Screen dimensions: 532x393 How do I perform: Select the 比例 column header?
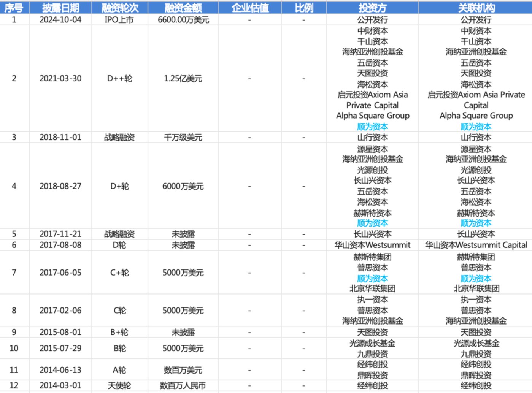click(x=304, y=8)
